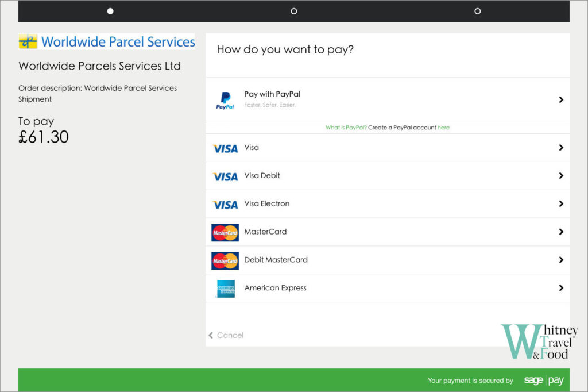Click the Visa logo beside Visa Debit
Screen dimensions: 588x392
click(225, 176)
